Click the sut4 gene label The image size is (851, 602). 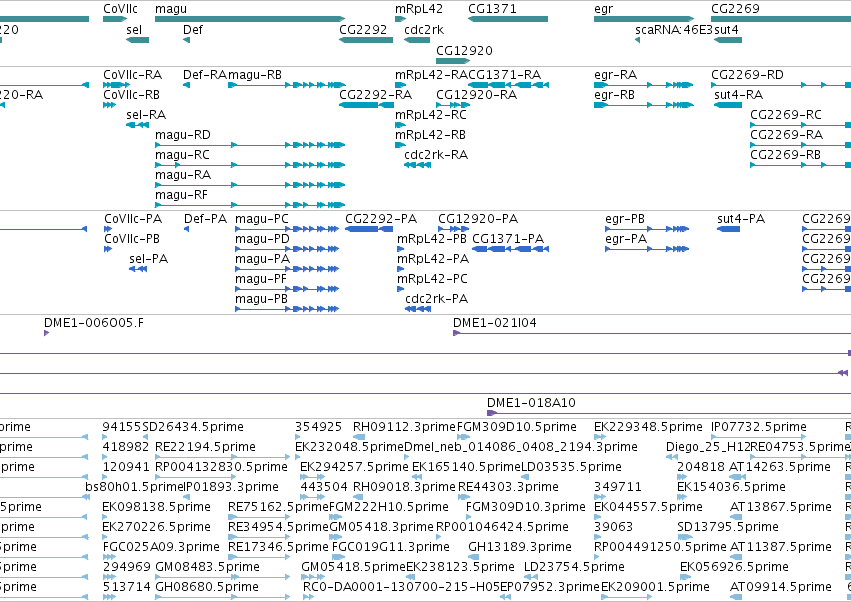point(726,29)
